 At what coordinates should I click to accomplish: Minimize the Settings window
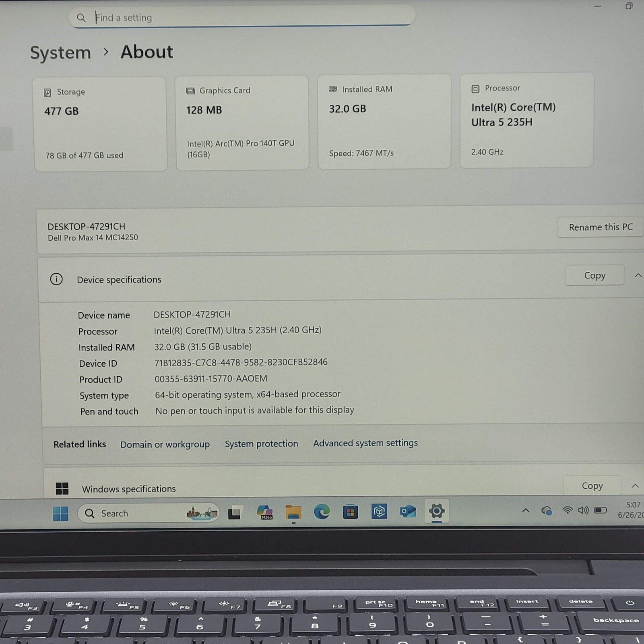tap(598, 6)
